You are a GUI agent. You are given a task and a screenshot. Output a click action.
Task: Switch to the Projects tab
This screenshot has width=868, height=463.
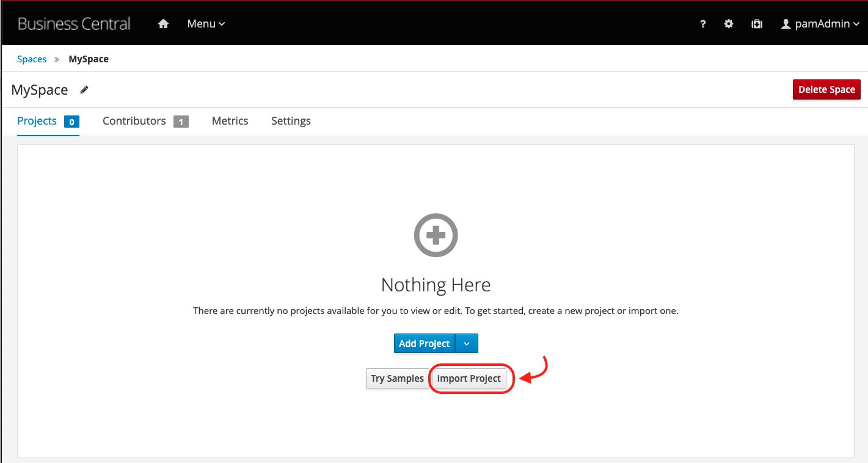(x=37, y=121)
